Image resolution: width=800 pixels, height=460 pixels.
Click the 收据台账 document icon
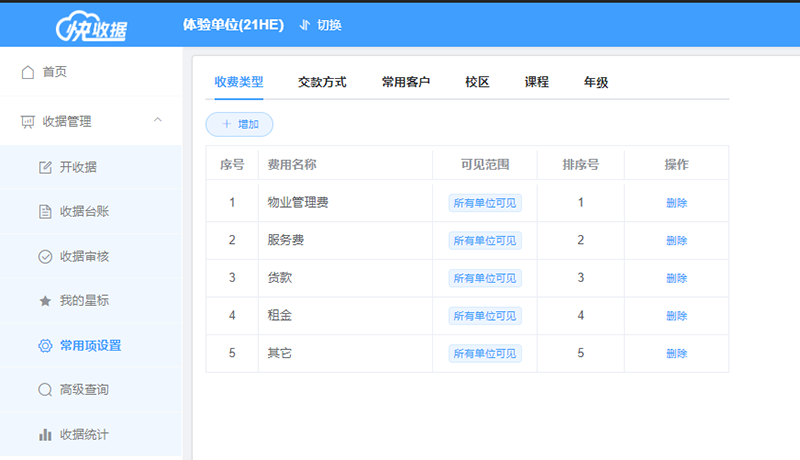tap(45, 211)
